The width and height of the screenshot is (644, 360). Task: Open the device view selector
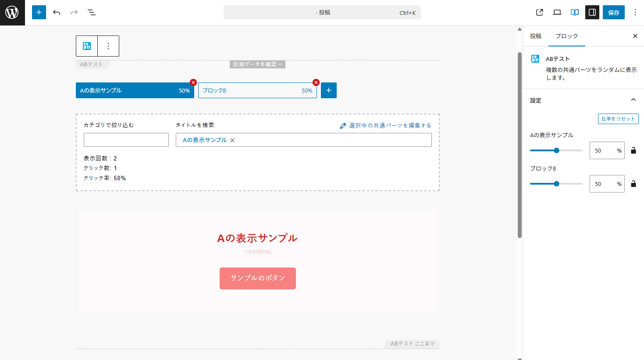click(x=557, y=12)
